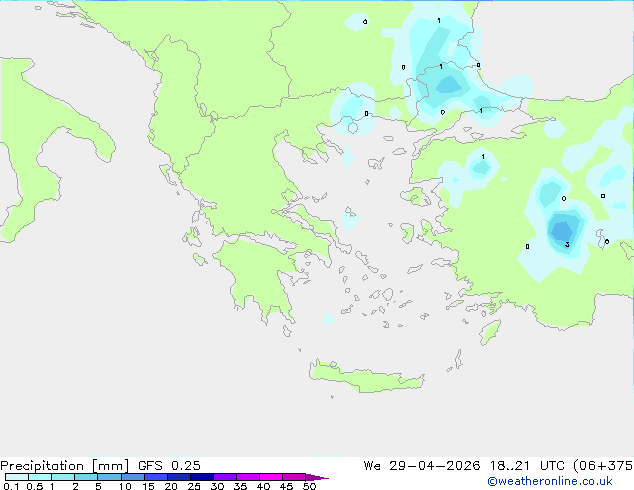
Task: Click the 'Precipitation [mm]' title text
Action: 64,466
